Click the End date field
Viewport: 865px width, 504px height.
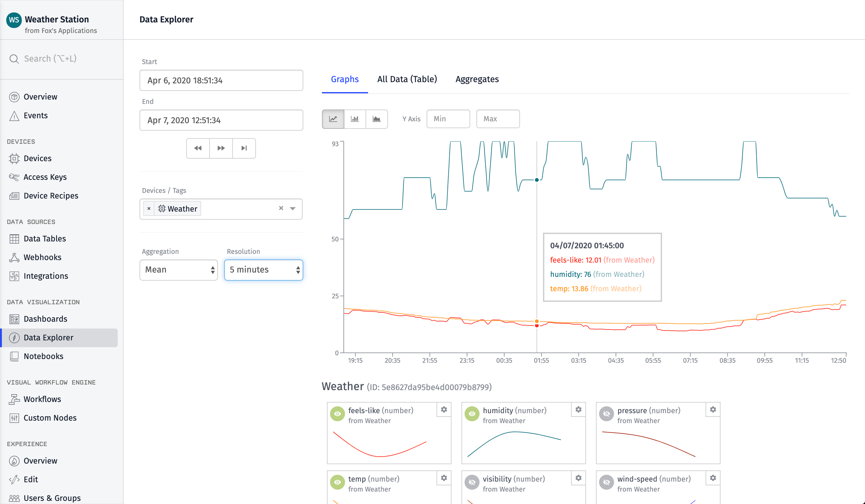221,120
